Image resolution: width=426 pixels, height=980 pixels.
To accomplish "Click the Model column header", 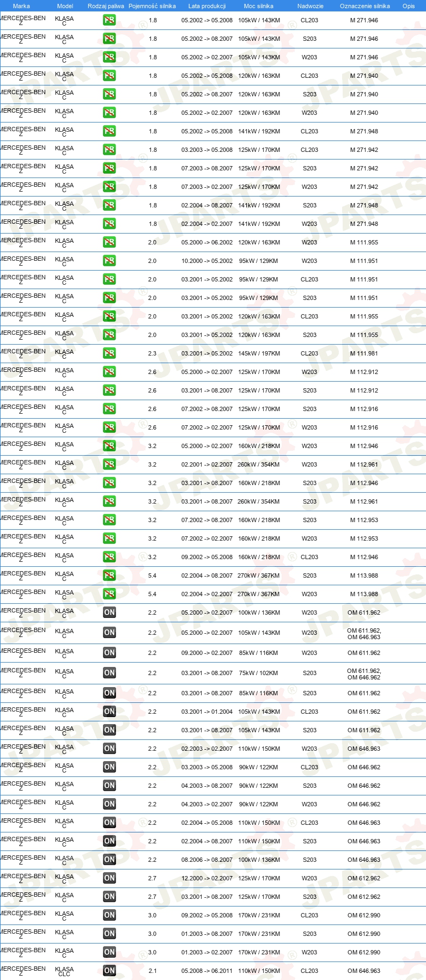I will (x=65, y=6).
